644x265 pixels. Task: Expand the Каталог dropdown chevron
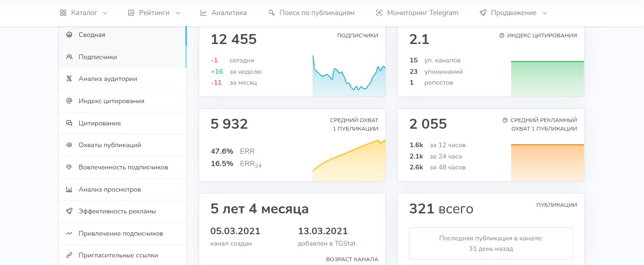105,13
